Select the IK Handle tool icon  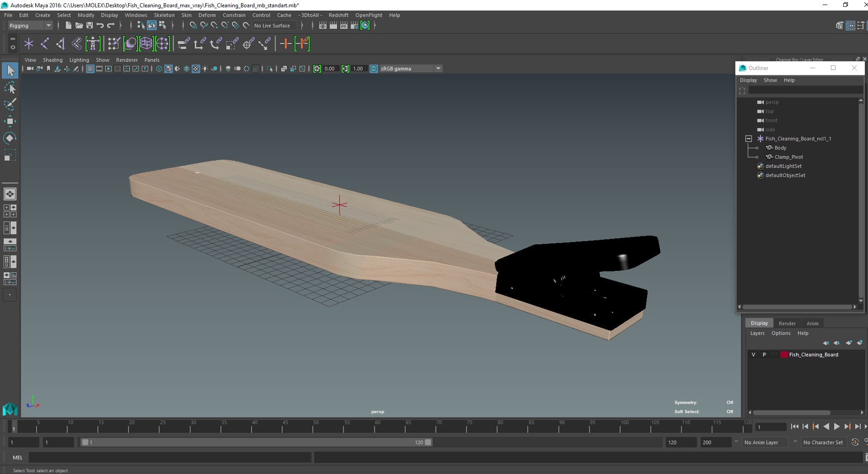tap(60, 44)
